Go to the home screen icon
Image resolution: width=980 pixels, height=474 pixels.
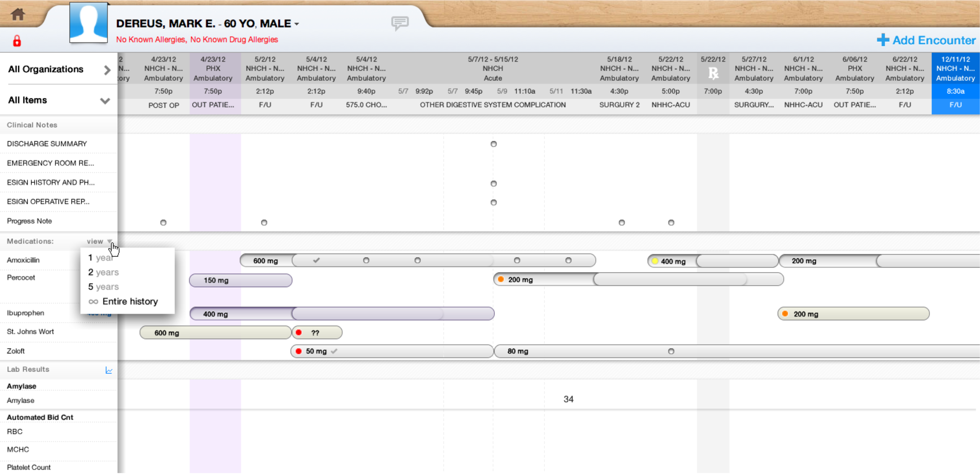[x=17, y=14]
